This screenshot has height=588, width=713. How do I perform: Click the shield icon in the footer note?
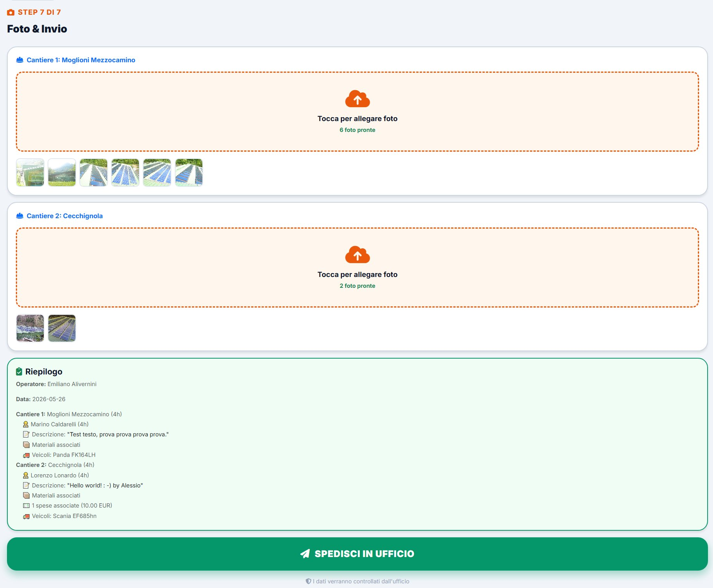(x=308, y=581)
